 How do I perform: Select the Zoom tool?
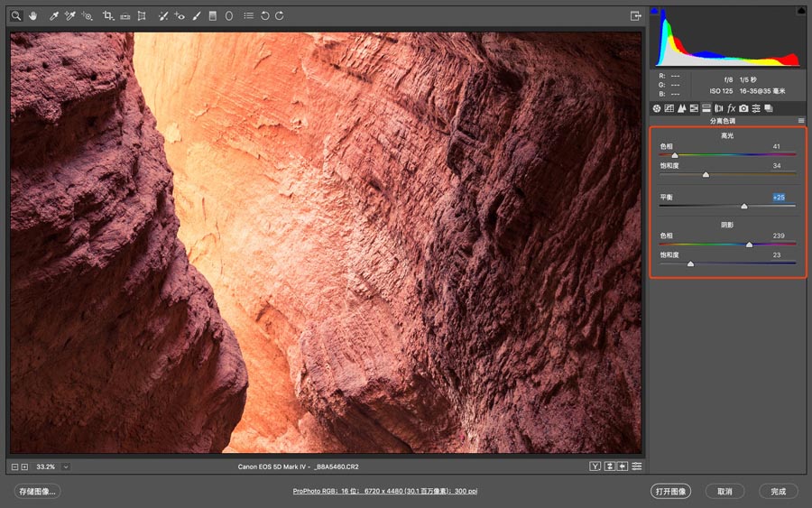click(16, 15)
